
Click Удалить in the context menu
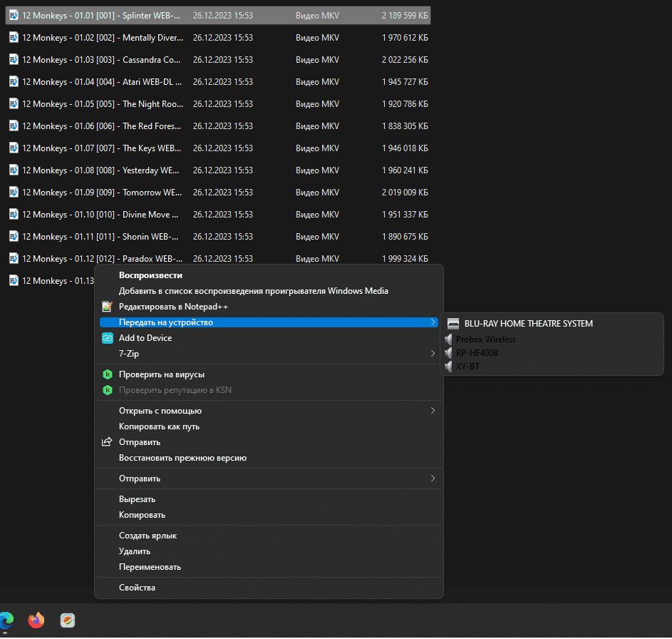point(135,551)
